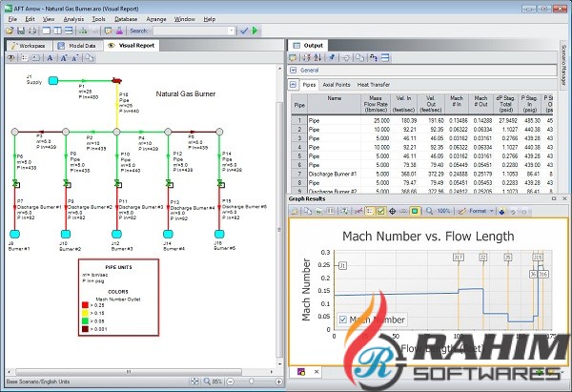Screen dimensions: 572x392
Task: Open the Analysis menu
Action: click(x=73, y=19)
